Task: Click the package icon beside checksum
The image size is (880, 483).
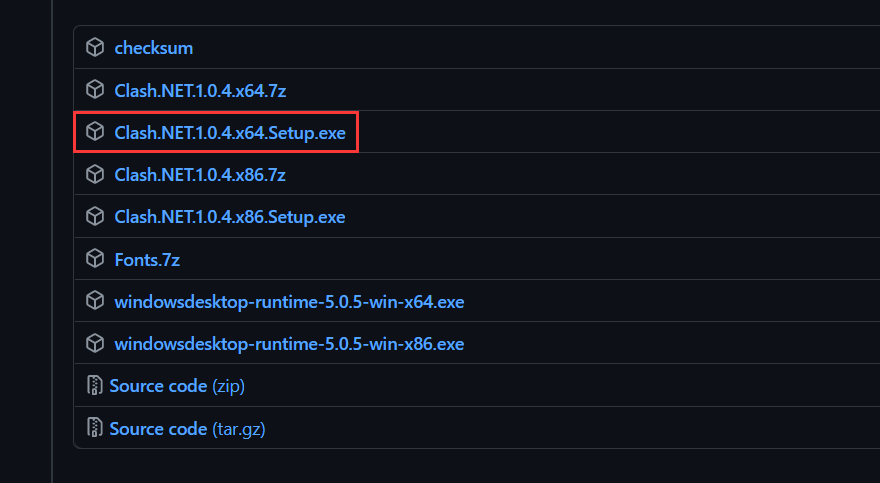Action: coord(95,48)
